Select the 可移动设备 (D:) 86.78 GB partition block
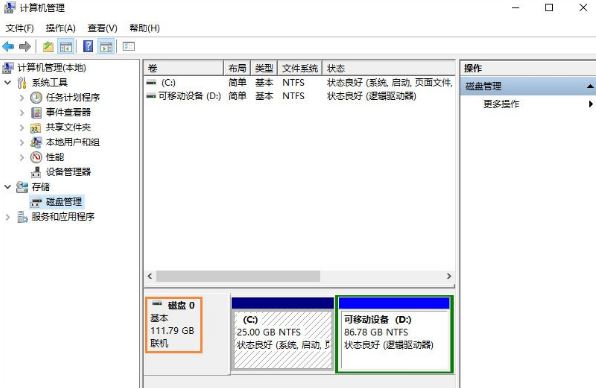 click(394, 334)
